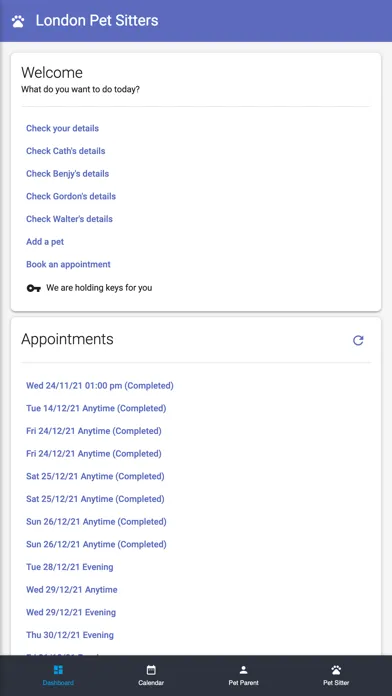Refresh the Appointments list

tap(358, 340)
